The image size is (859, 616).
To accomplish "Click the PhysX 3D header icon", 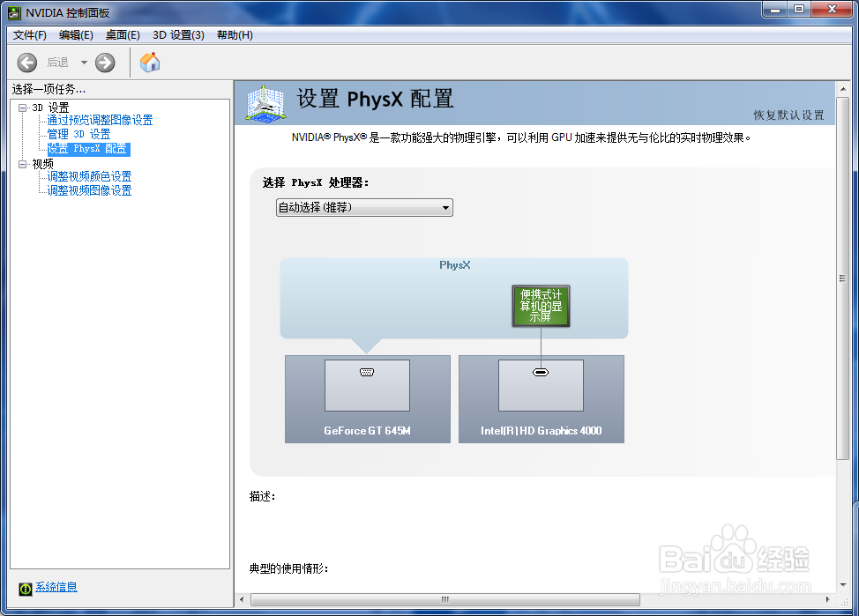I will pyautogui.click(x=265, y=103).
